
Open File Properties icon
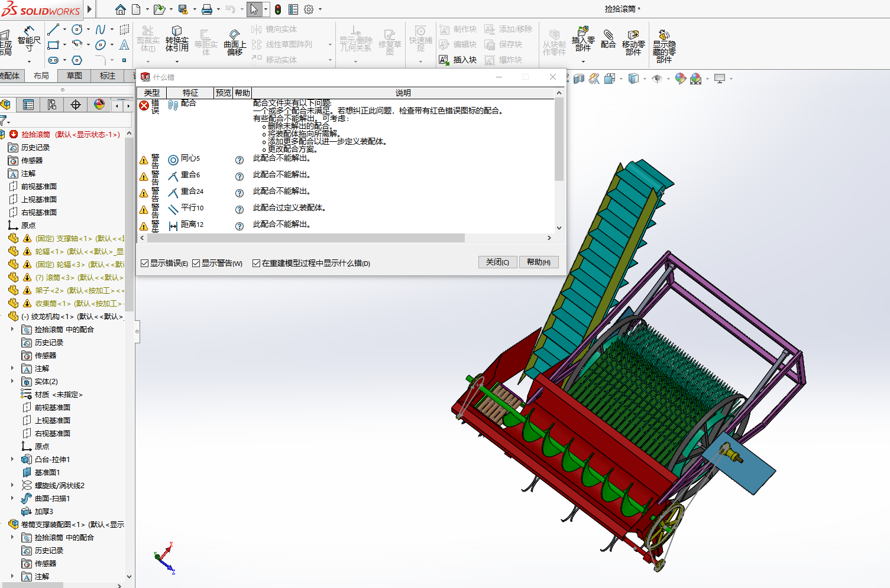[293, 9]
